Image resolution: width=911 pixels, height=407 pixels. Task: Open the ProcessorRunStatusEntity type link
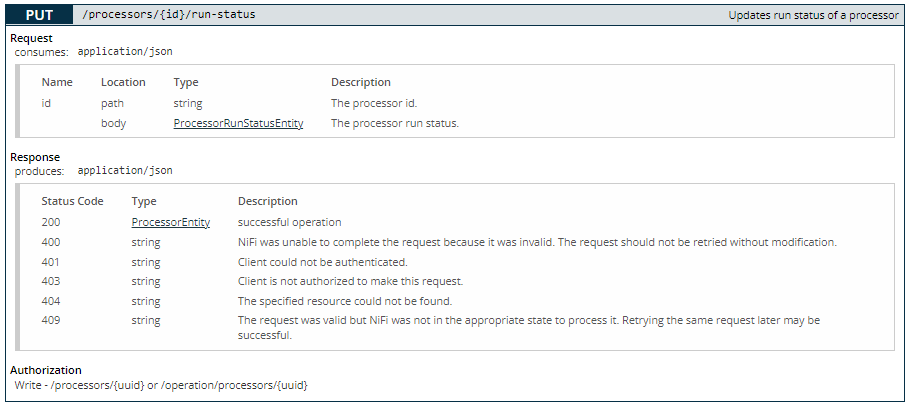(238, 123)
